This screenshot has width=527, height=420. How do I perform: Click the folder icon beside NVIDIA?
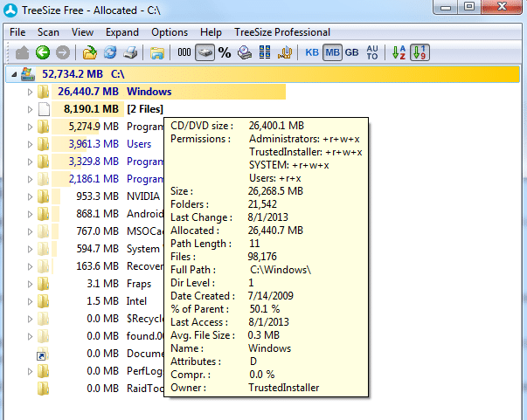[x=44, y=196]
